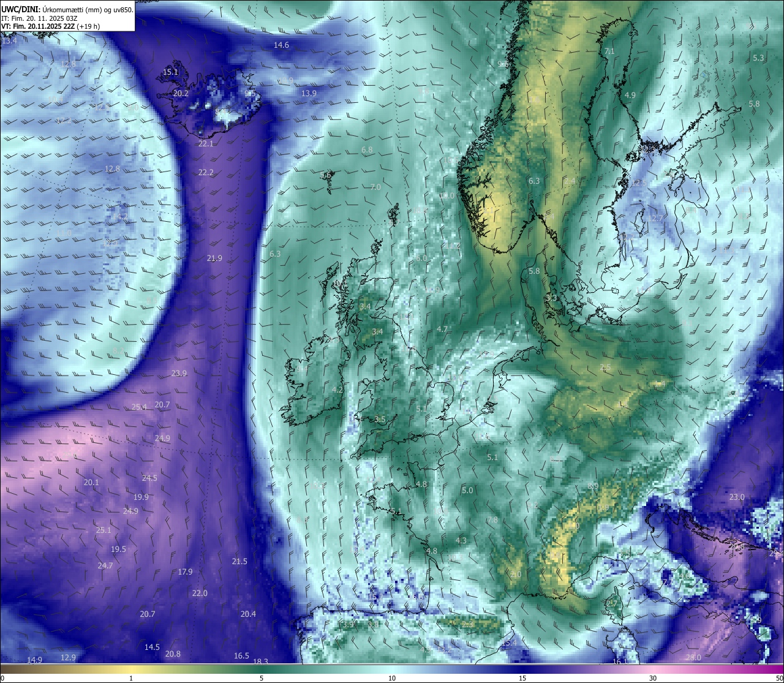The width and height of the screenshot is (784, 683).
Task: Click the 12.9 map value
Action: tap(69, 658)
